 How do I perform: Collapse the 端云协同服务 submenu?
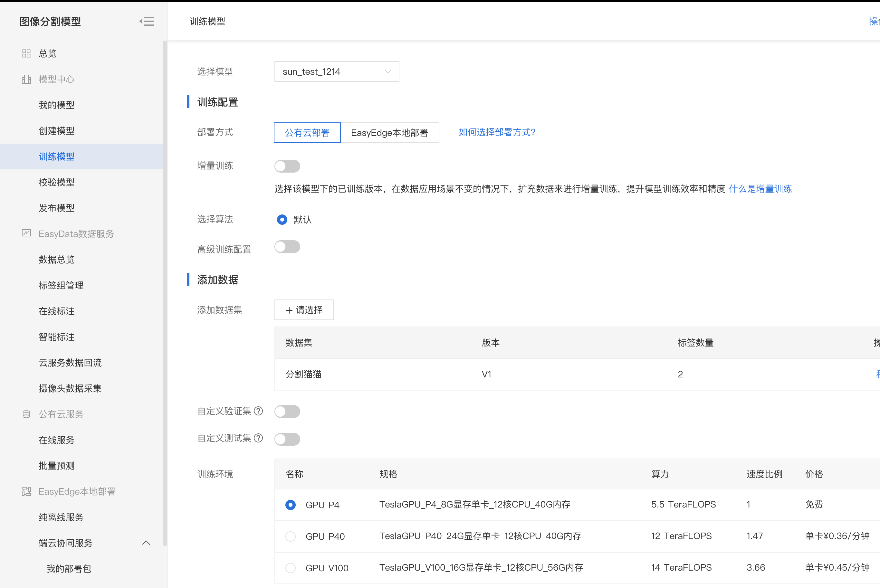[146, 543]
